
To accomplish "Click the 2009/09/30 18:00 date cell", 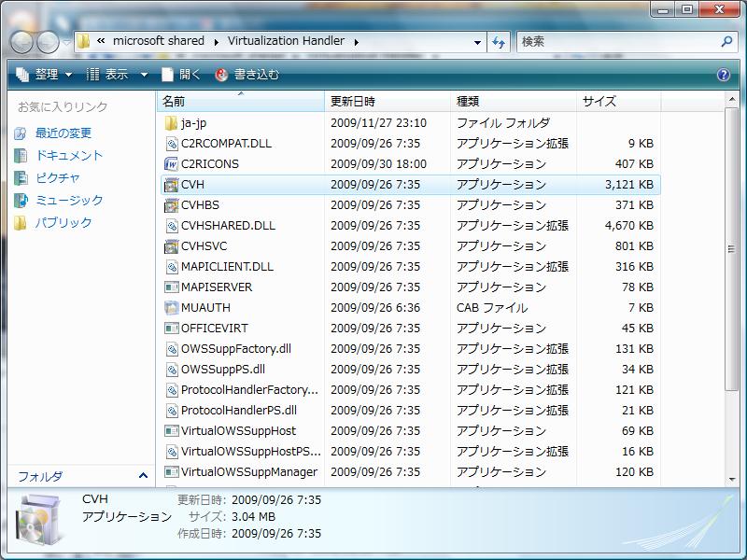I will [x=378, y=164].
